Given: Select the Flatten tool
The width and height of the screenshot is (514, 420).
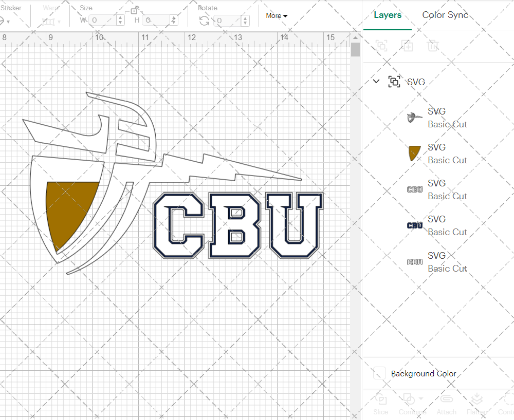Looking at the screenshot, I should click(477, 404).
